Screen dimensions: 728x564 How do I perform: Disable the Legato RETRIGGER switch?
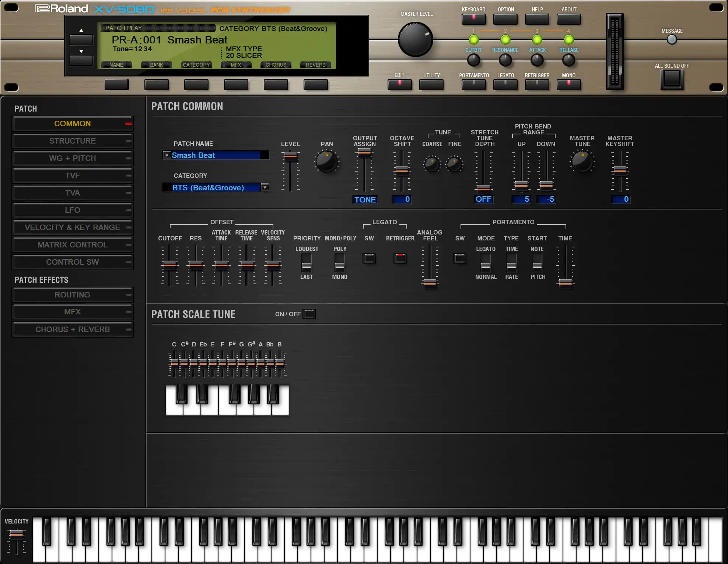coord(400,258)
